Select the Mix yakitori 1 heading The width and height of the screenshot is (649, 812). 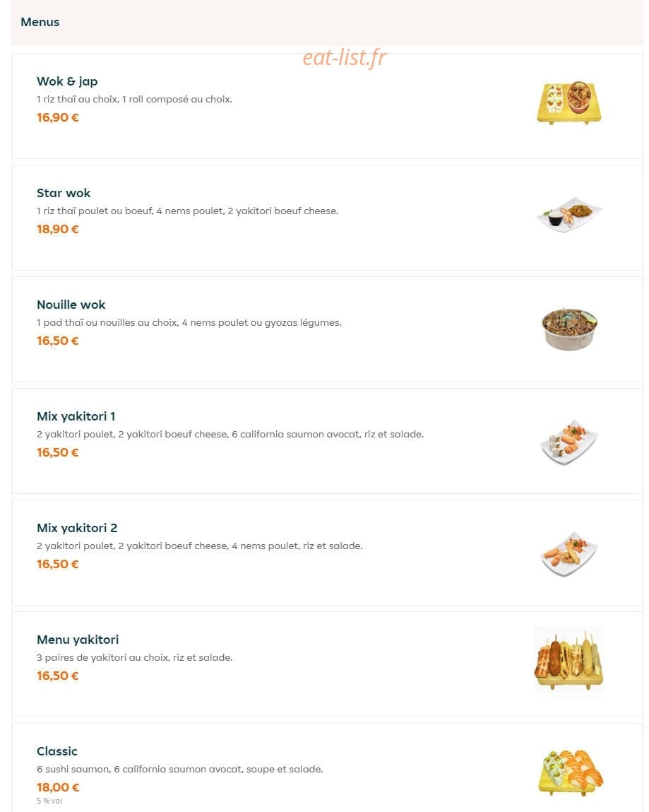76,416
